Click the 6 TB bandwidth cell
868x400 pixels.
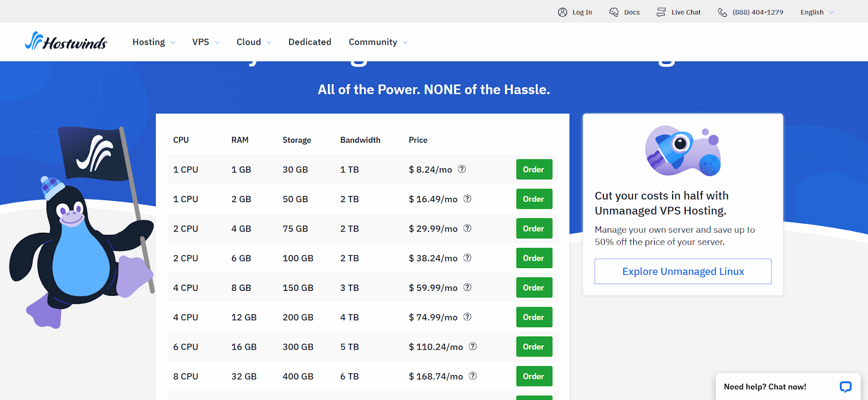(349, 376)
